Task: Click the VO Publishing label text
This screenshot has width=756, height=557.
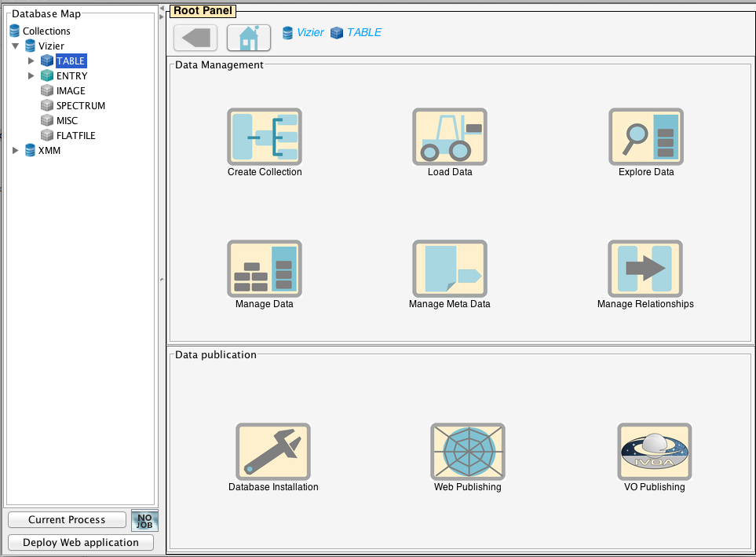Action: 654,486
